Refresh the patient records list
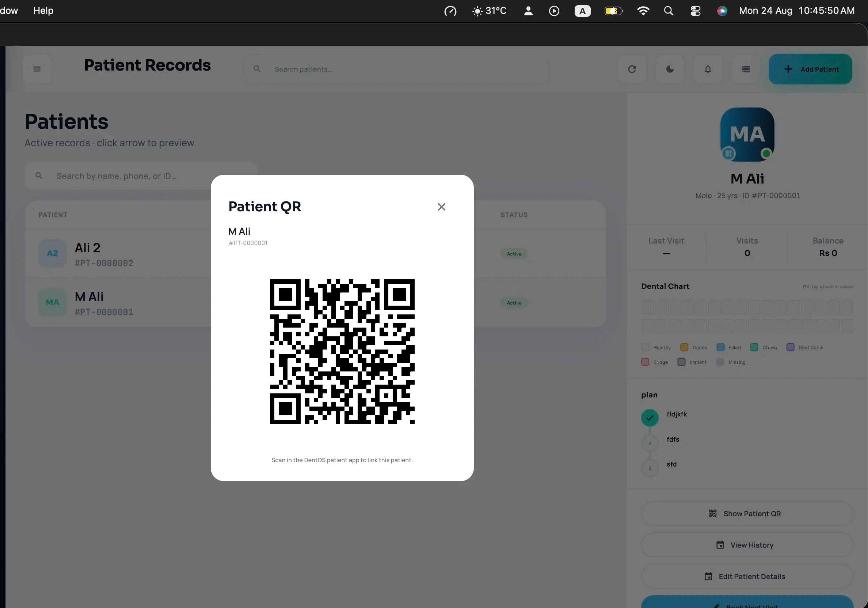This screenshot has height=608, width=868. [632, 69]
